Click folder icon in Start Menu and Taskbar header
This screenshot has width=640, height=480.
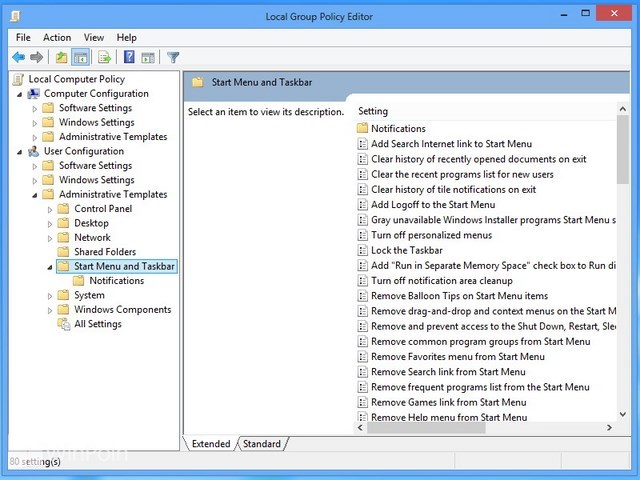(x=198, y=82)
